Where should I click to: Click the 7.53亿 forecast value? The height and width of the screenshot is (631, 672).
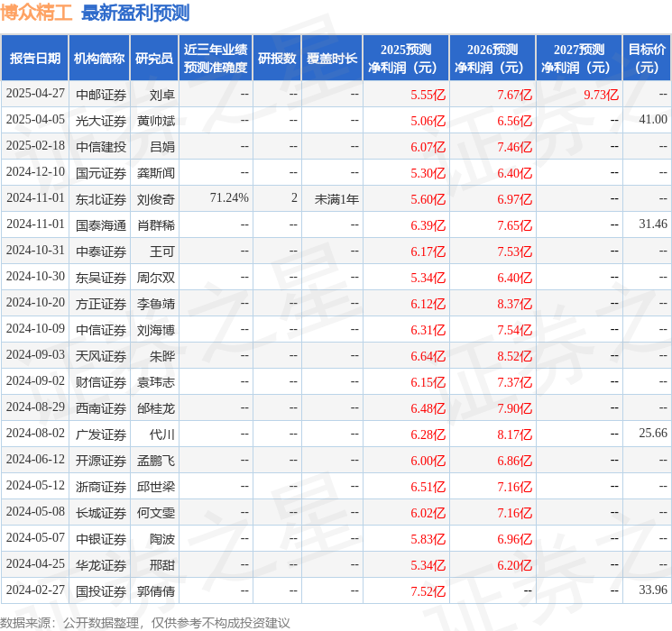[x=514, y=251]
